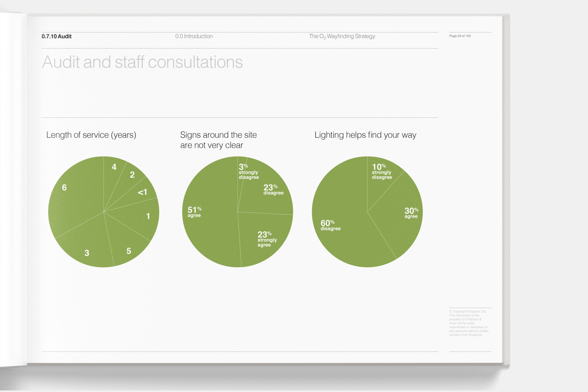Click the '51% agree' pie segment
Screen dimensions: 588x392
click(208, 212)
